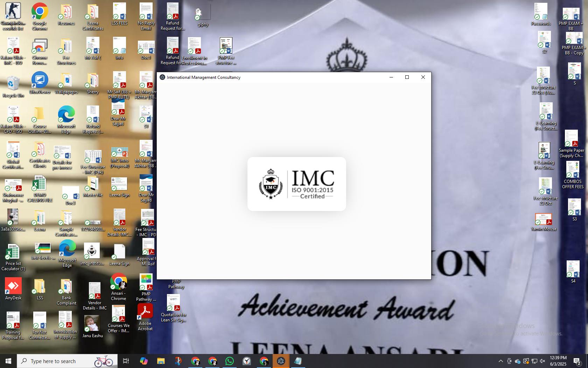Select the Recycle Bin
Screen dimensions: 588x368
coord(13,86)
